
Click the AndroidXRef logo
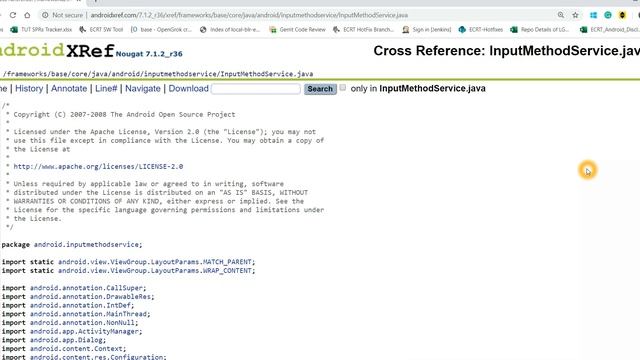(56, 51)
